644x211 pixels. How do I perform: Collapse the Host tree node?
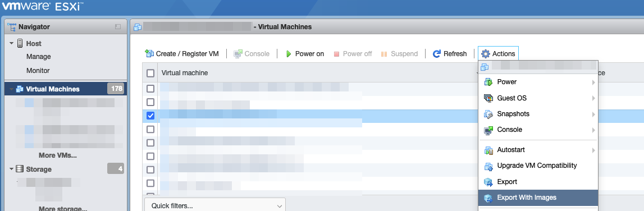11,44
